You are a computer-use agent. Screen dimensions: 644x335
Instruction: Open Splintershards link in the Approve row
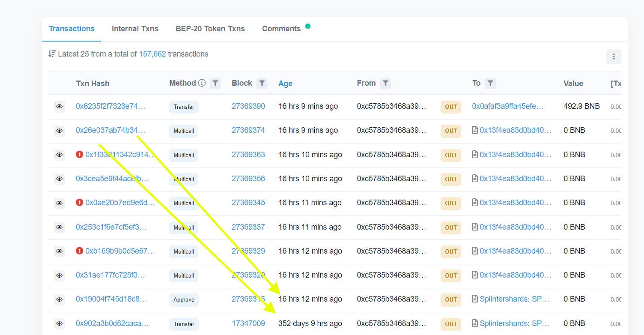[515, 299]
